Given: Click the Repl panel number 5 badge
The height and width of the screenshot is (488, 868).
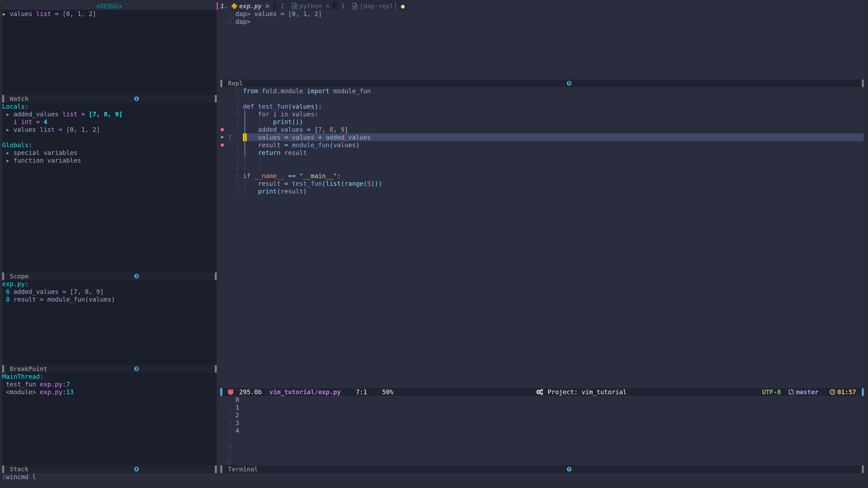Looking at the screenshot, I should (569, 83).
